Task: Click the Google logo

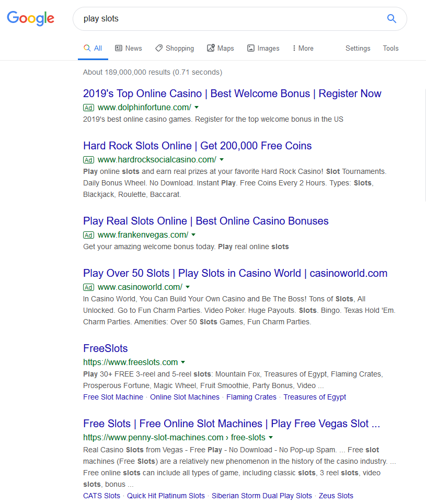Action: click(30, 18)
